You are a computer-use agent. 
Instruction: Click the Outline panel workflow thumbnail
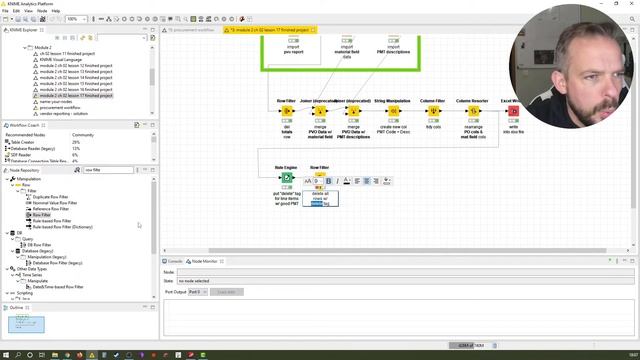pyautogui.click(x=26, y=324)
